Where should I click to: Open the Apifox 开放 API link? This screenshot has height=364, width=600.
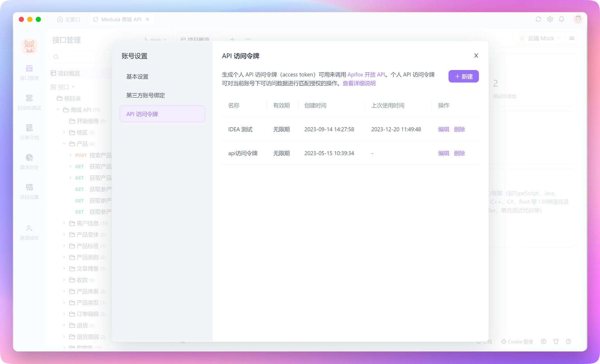366,75
